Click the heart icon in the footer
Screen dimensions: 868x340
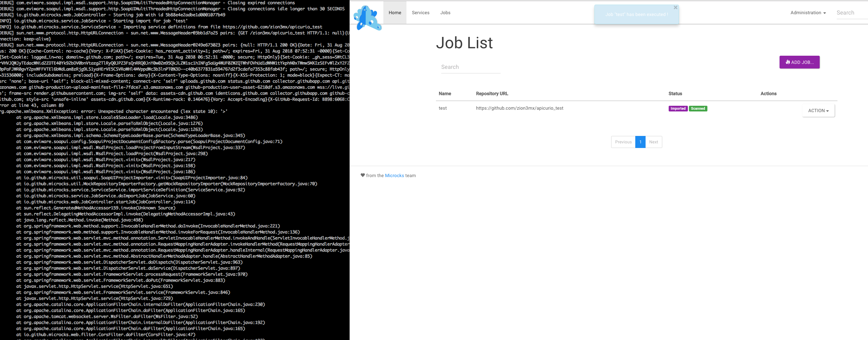362,175
